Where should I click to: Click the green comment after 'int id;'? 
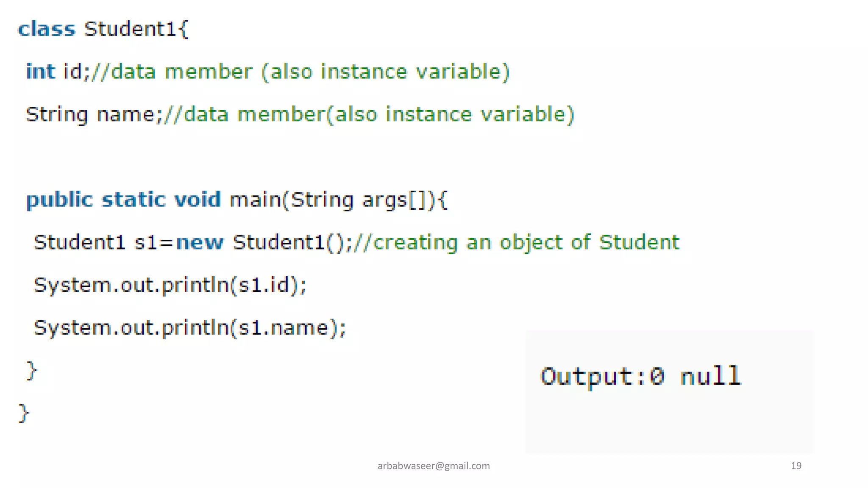pyautogui.click(x=300, y=72)
